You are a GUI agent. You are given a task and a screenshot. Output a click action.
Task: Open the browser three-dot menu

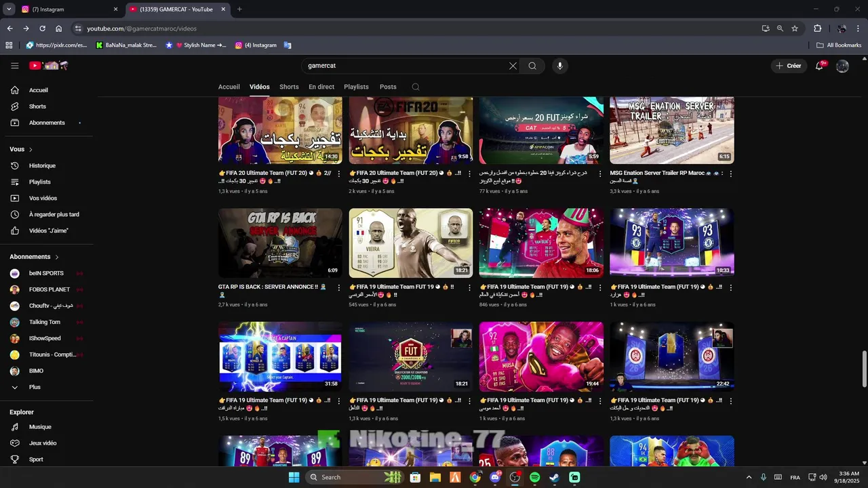pyautogui.click(x=859, y=28)
